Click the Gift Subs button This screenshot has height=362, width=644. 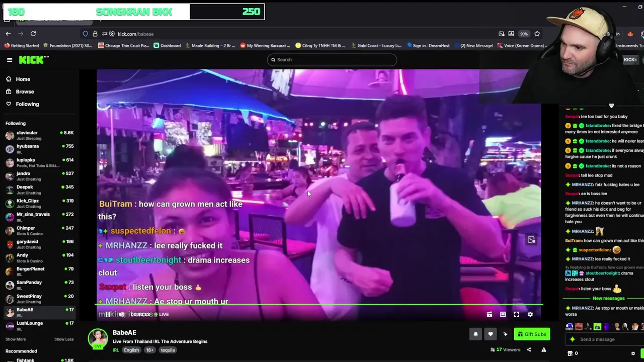click(532, 334)
